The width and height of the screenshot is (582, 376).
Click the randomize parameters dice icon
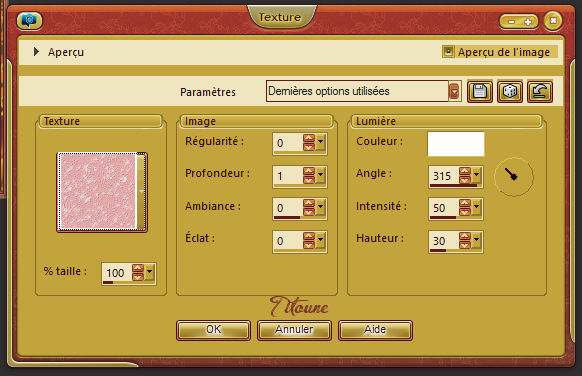510,91
